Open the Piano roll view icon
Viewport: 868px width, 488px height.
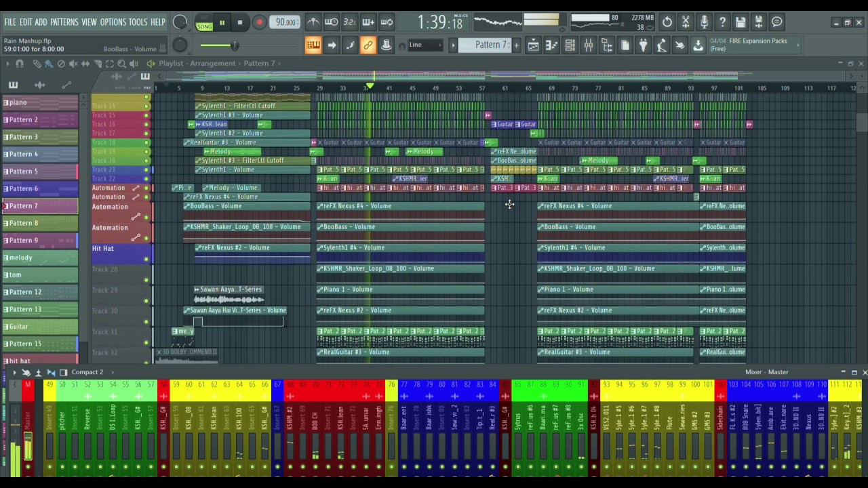(x=551, y=45)
